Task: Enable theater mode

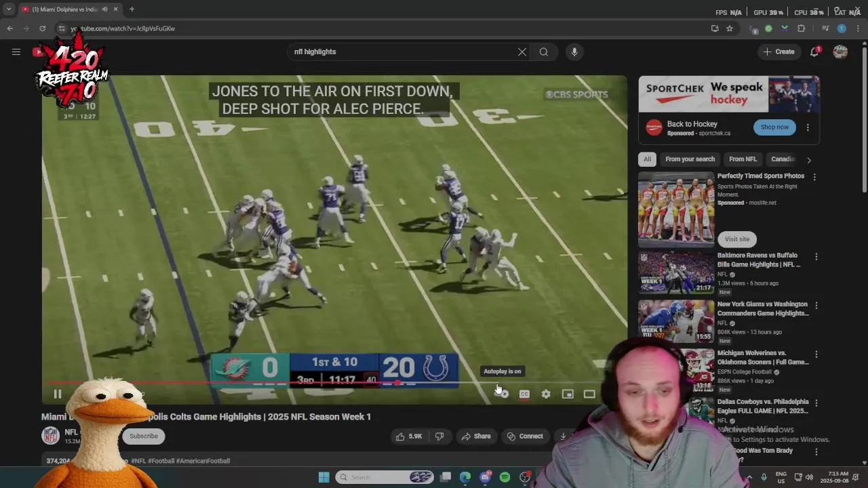Action: click(589, 394)
